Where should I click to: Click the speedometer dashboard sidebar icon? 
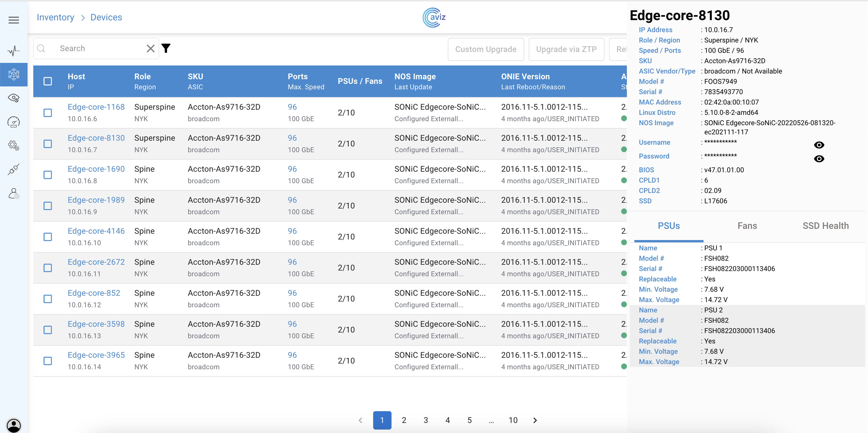pyautogui.click(x=13, y=122)
